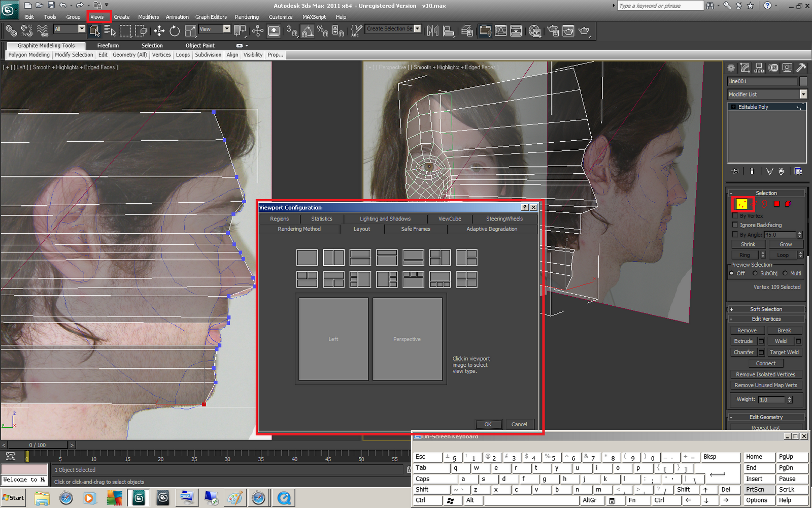Click the Target Weld button
The height and width of the screenshot is (508, 812).
(x=784, y=352)
